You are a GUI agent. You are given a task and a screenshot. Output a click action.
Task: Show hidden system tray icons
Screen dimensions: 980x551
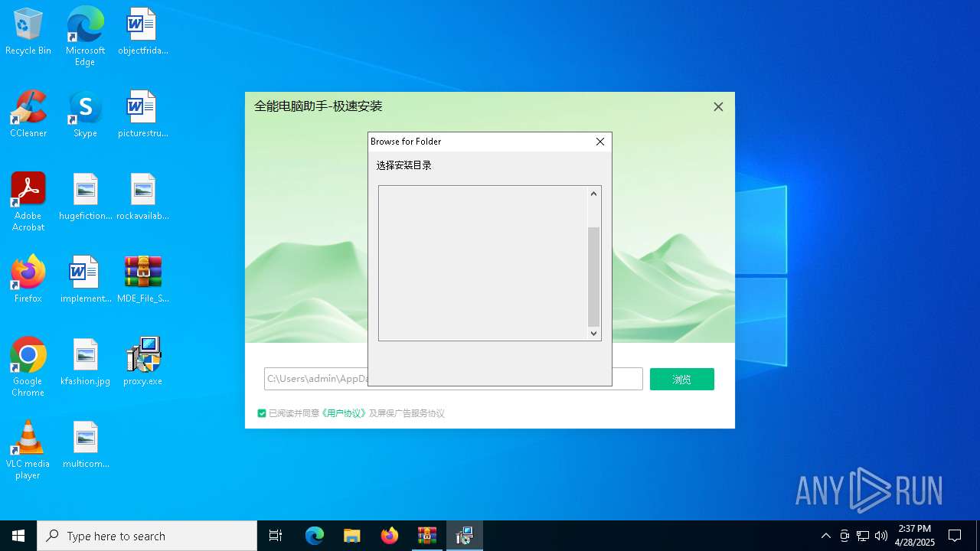coord(826,536)
